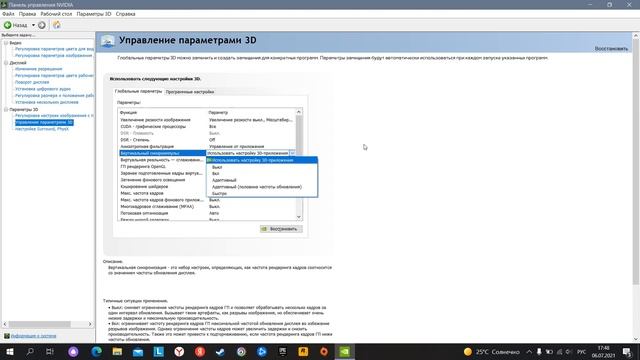
Task: Open Регулировка размера и положения рабочего стола
Action: (54, 96)
